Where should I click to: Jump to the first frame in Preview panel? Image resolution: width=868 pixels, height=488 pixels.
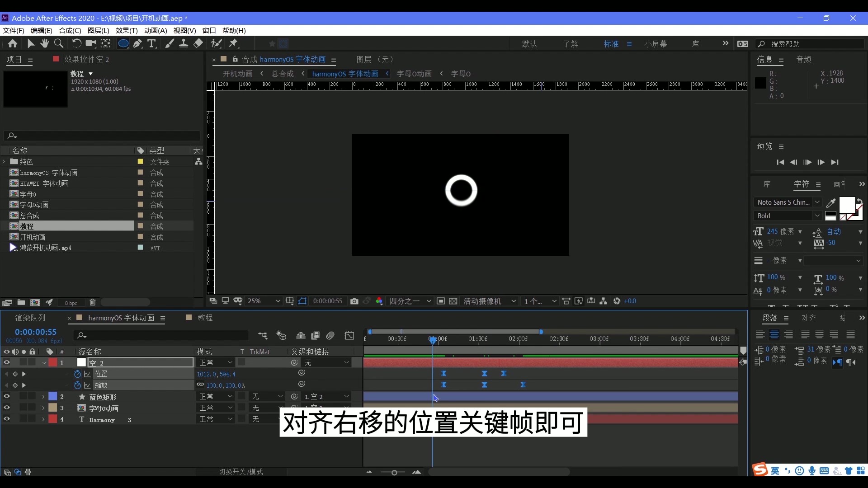(x=781, y=162)
